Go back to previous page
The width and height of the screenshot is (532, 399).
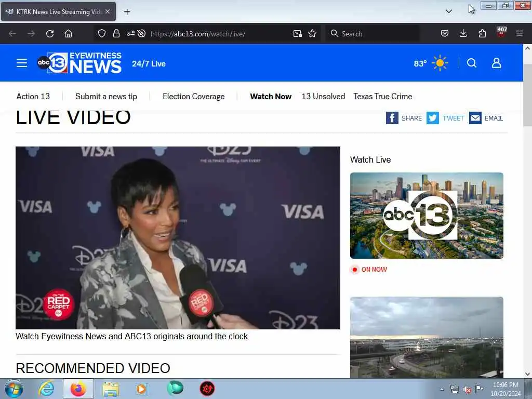coord(12,34)
